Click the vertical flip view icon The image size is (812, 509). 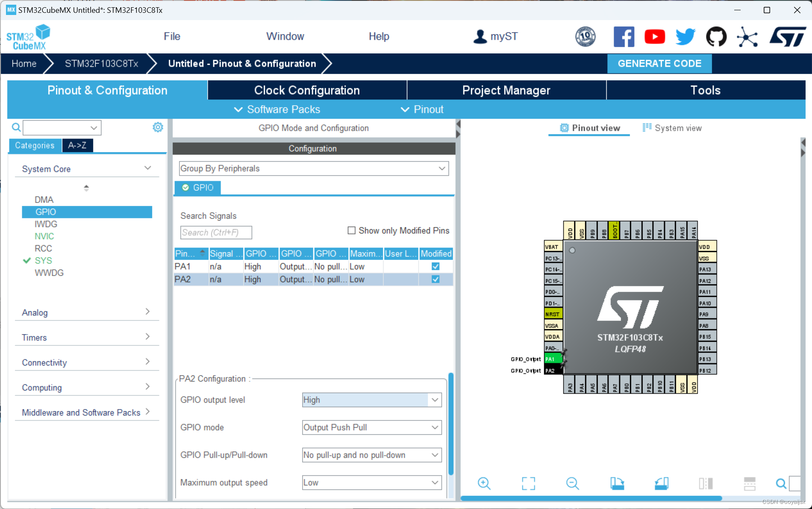750,483
